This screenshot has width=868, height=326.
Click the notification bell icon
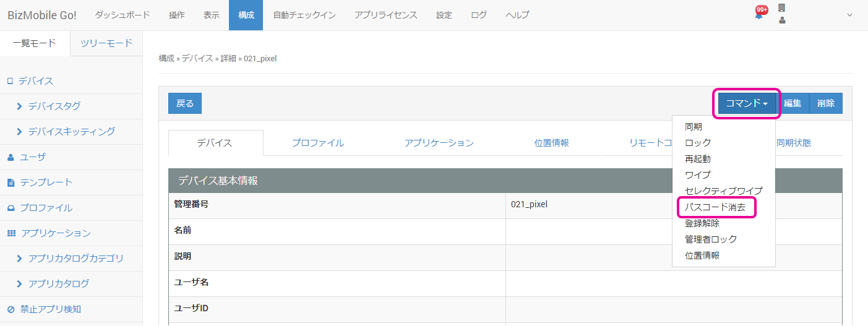tap(759, 15)
